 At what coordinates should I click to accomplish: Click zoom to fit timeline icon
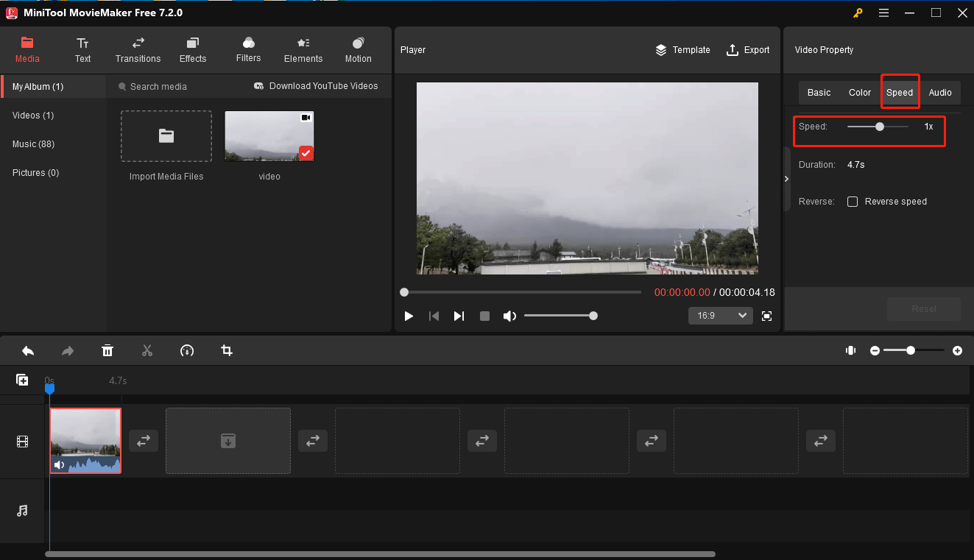850,351
